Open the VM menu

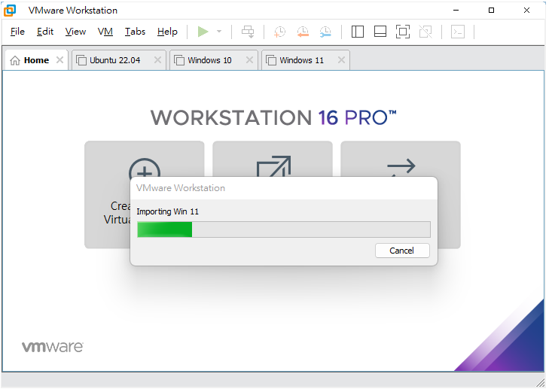105,32
